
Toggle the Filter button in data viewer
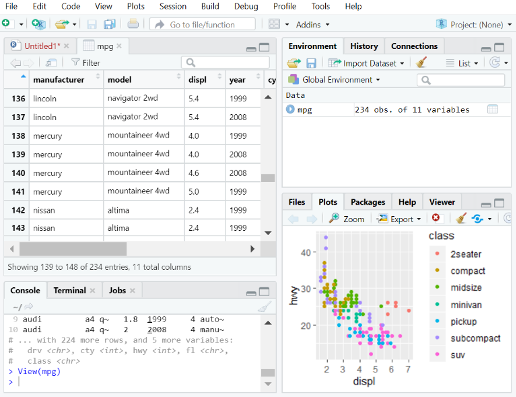click(x=86, y=63)
